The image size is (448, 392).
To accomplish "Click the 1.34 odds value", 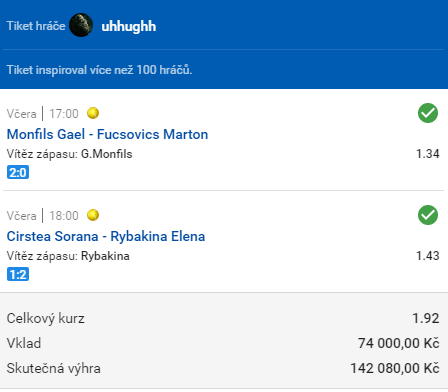I will (428, 154).
